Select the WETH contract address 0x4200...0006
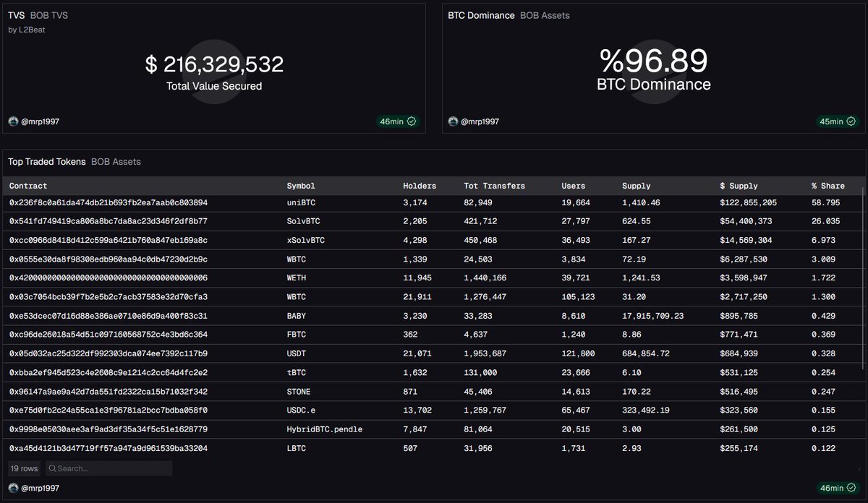Screen dimensions: 868x503 click(x=109, y=278)
